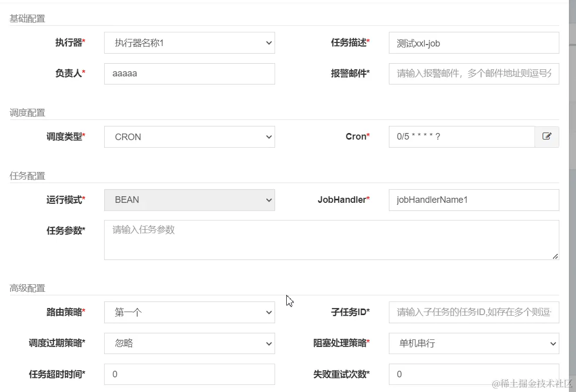
Task: Click the 阻塞处理策略 field label
Action: (x=341, y=343)
